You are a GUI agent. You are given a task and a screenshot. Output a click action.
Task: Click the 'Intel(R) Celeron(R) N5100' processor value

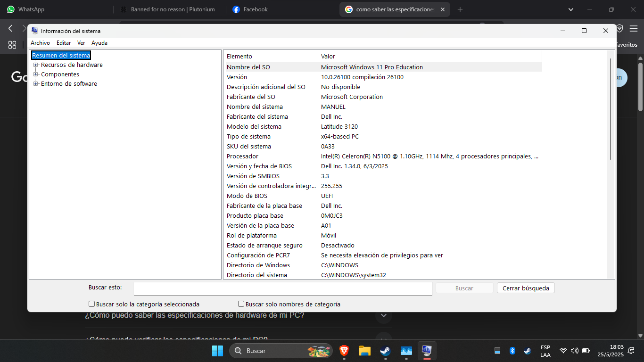point(429,156)
